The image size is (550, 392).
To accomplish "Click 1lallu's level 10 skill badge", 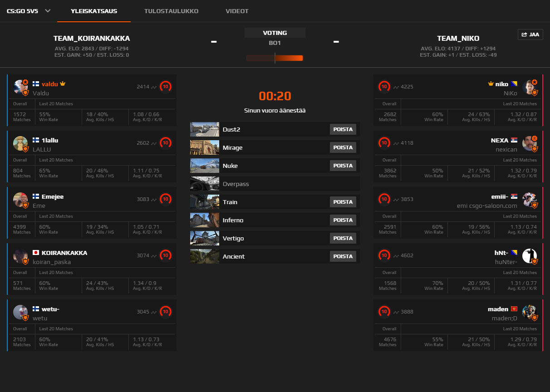I will click(x=166, y=142).
